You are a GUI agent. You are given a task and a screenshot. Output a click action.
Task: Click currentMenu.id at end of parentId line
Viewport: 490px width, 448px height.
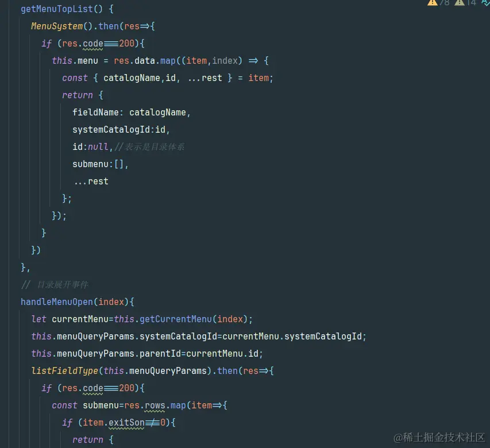[222, 354]
